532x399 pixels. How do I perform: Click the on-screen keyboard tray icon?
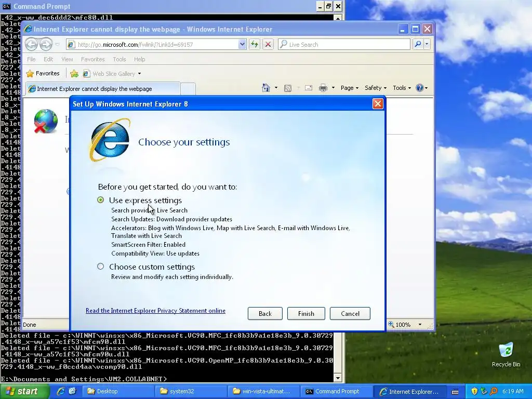(x=455, y=392)
